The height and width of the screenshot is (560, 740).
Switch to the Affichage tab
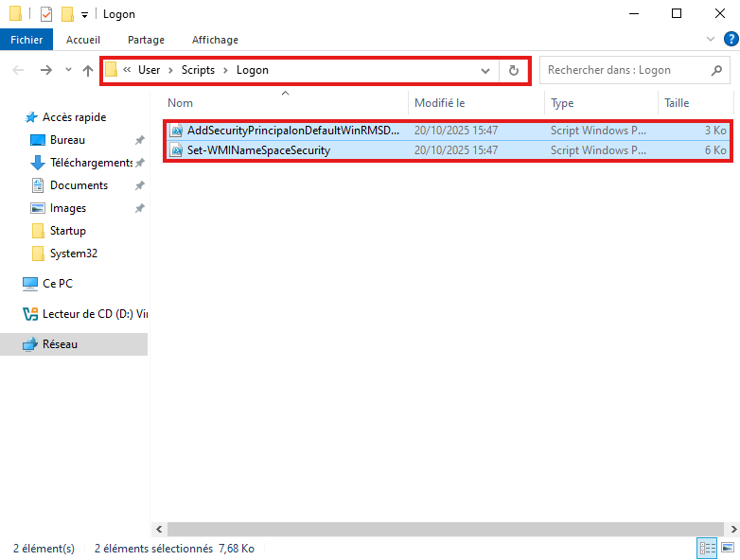(215, 40)
